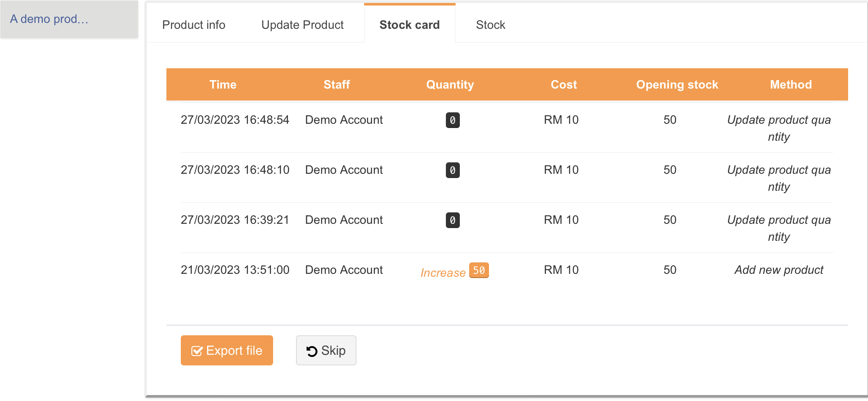Click the Method column header

[x=791, y=85]
